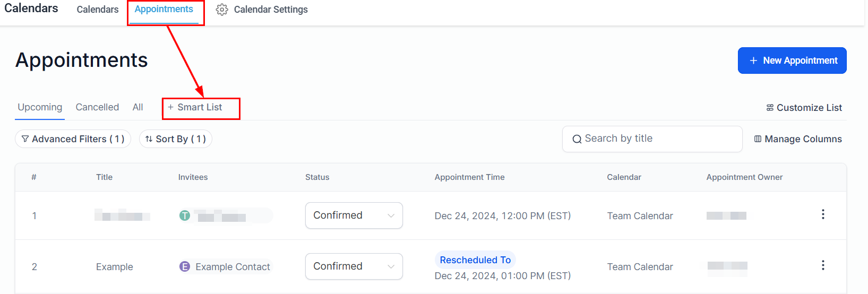Viewport: 868px width, 294px height.
Task: Click the Calendar Settings gear icon
Action: [222, 10]
